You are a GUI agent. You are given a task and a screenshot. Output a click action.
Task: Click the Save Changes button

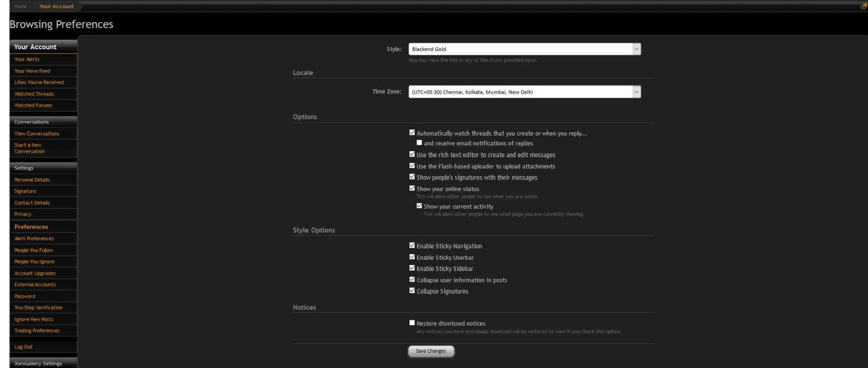pos(431,351)
